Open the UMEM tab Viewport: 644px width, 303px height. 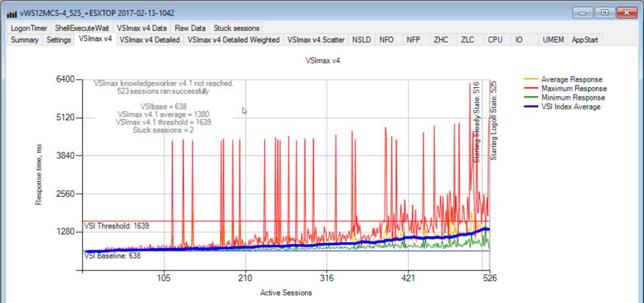[x=553, y=40]
